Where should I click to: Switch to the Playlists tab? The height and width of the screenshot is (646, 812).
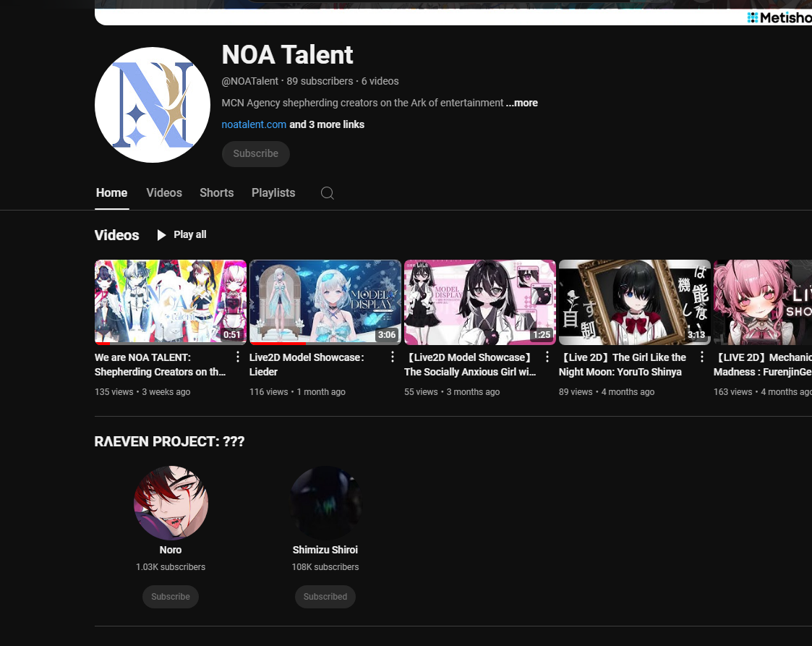click(273, 192)
